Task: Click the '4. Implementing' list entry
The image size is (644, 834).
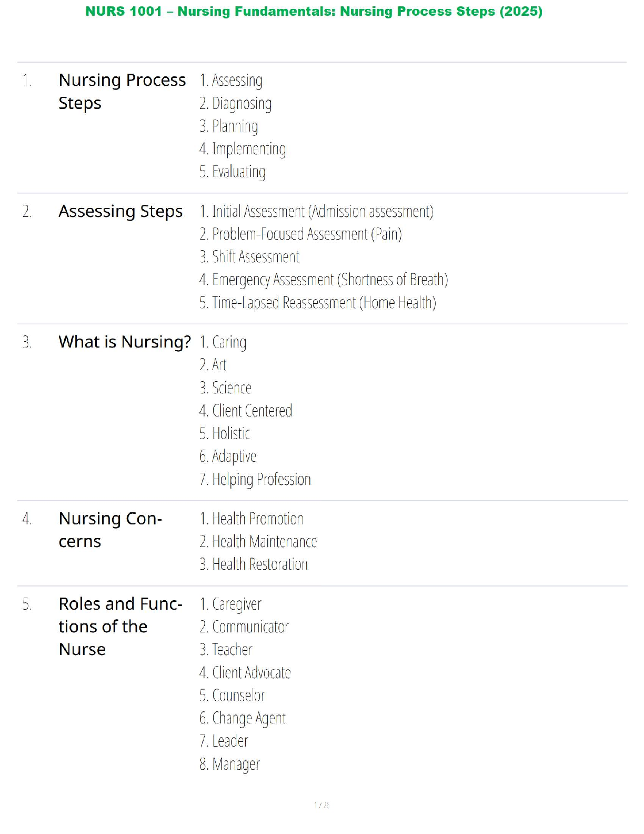Action: click(x=243, y=149)
